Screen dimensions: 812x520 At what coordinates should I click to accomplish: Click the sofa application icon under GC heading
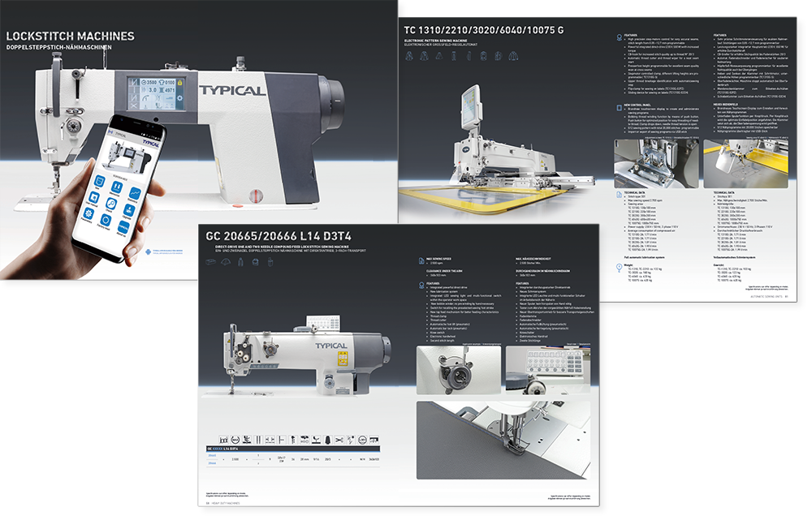(x=211, y=262)
